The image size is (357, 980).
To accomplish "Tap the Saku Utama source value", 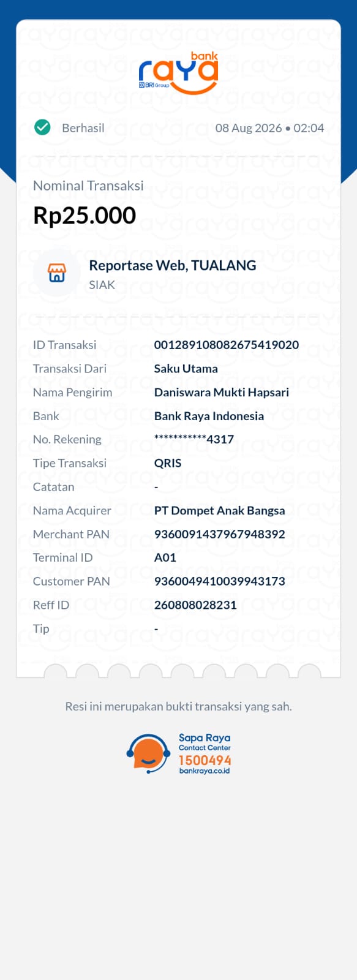I will (x=186, y=369).
